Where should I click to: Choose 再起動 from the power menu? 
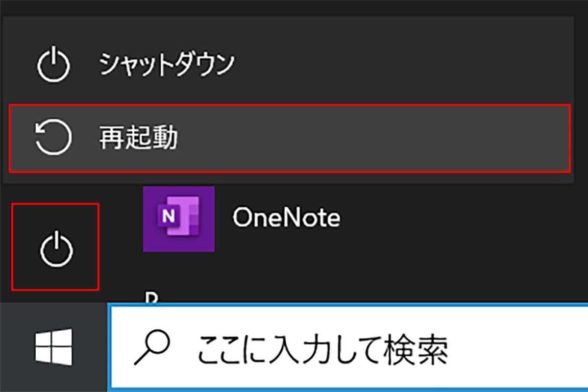290,138
